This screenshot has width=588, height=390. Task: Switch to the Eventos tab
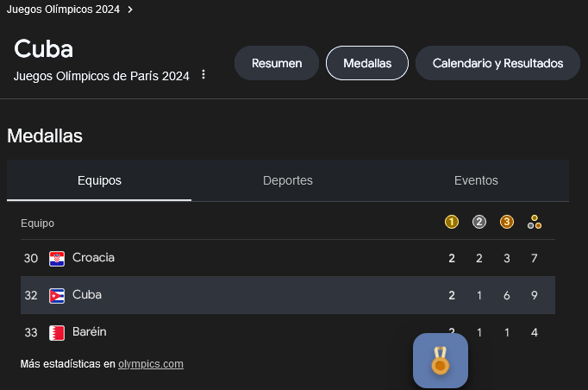[x=476, y=180]
